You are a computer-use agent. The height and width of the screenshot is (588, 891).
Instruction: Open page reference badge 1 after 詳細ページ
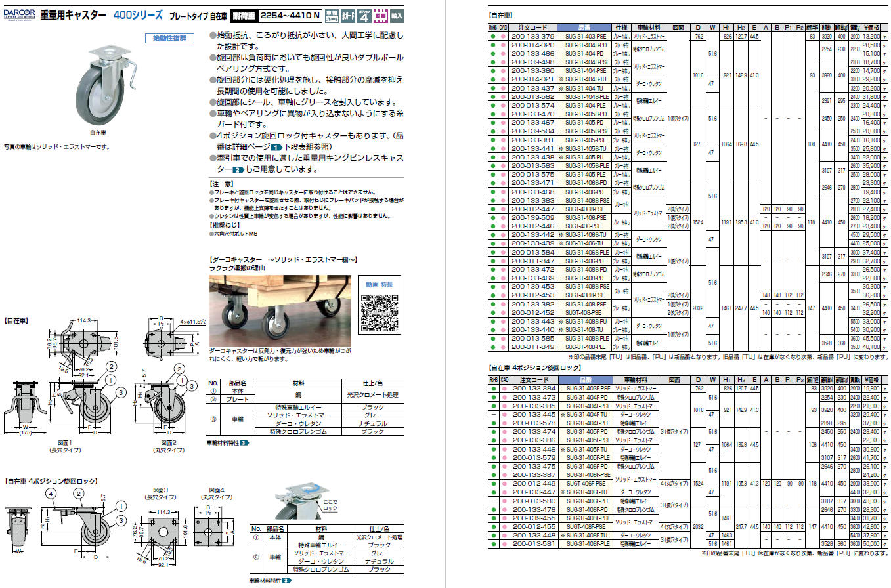click(x=276, y=147)
